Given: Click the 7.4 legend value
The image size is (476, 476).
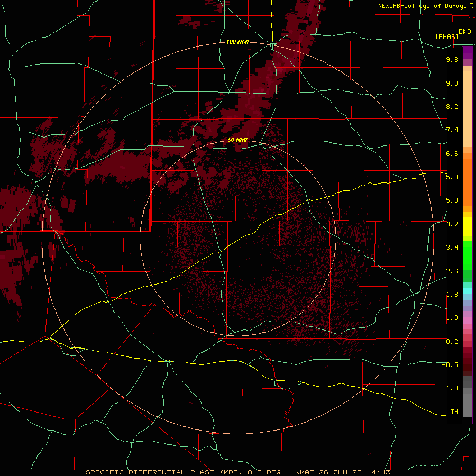Looking at the screenshot, I should click(452, 130).
